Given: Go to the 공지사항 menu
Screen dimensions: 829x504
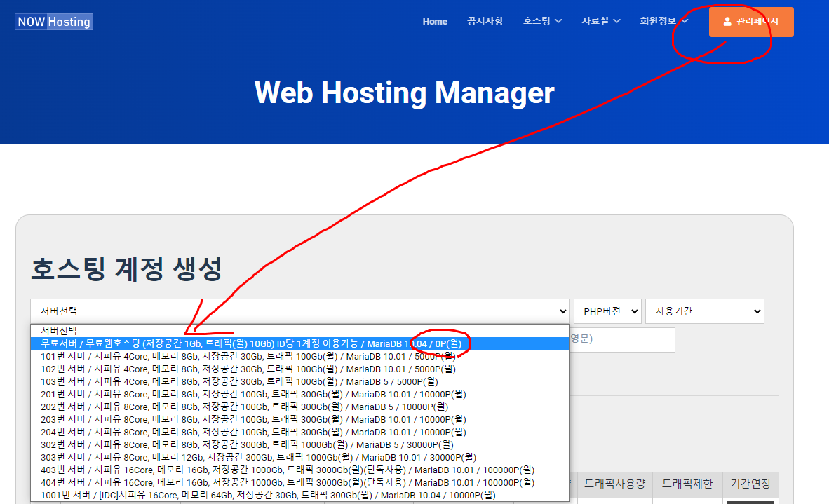Looking at the screenshot, I should (x=485, y=22).
